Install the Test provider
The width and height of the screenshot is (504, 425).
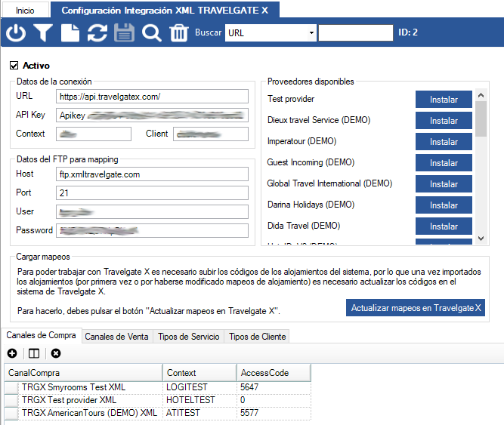click(444, 100)
